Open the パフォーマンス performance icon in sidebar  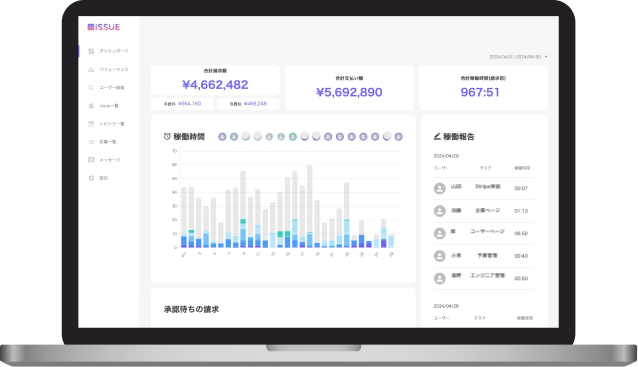(x=91, y=70)
